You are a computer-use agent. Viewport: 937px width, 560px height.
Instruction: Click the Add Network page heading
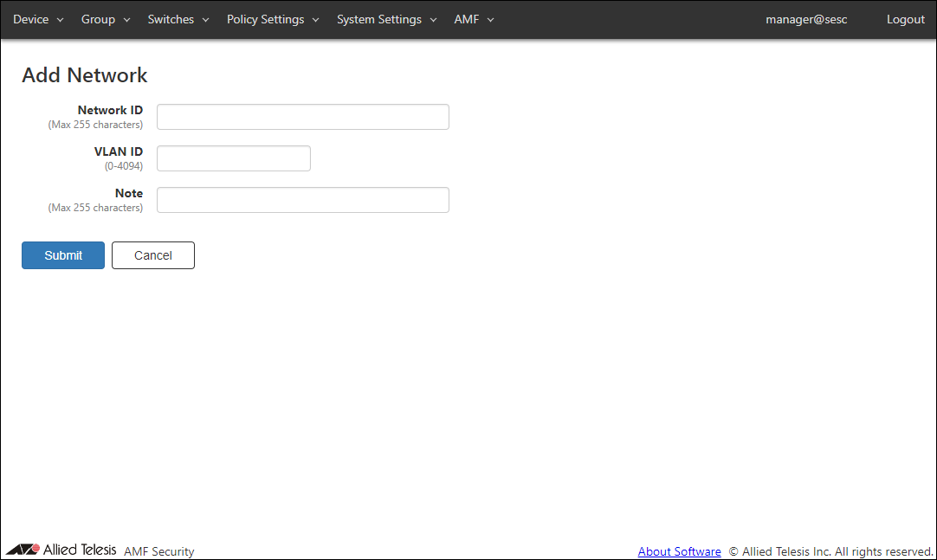point(85,75)
